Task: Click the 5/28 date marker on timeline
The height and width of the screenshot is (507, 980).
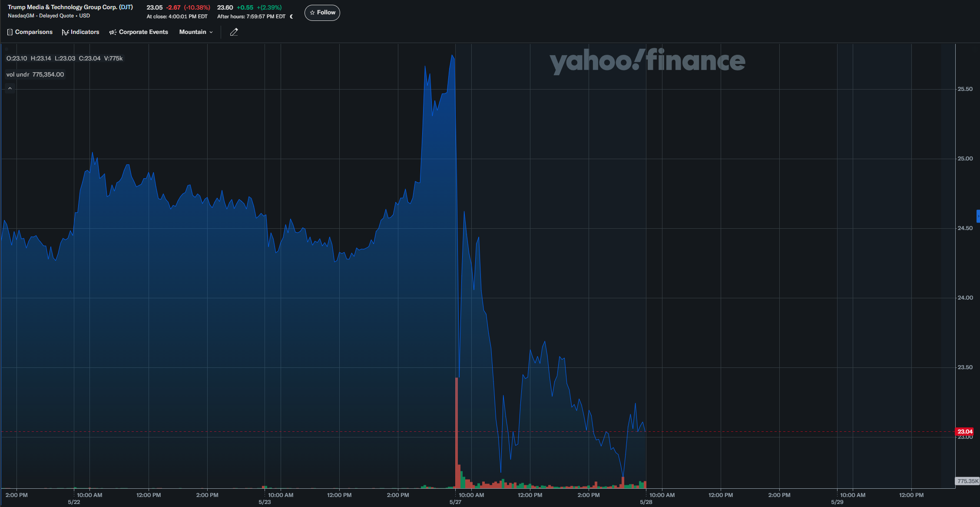Action: pos(646,502)
